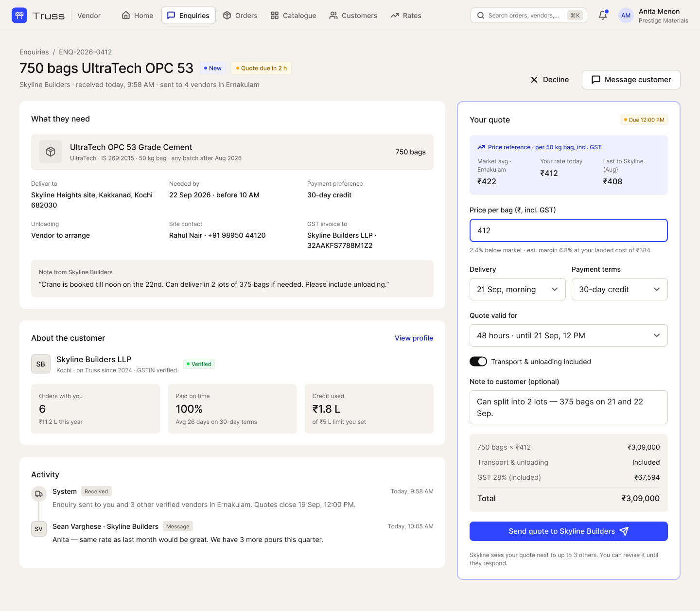Click the SB customer avatar
The image size is (700, 611).
pos(41,364)
